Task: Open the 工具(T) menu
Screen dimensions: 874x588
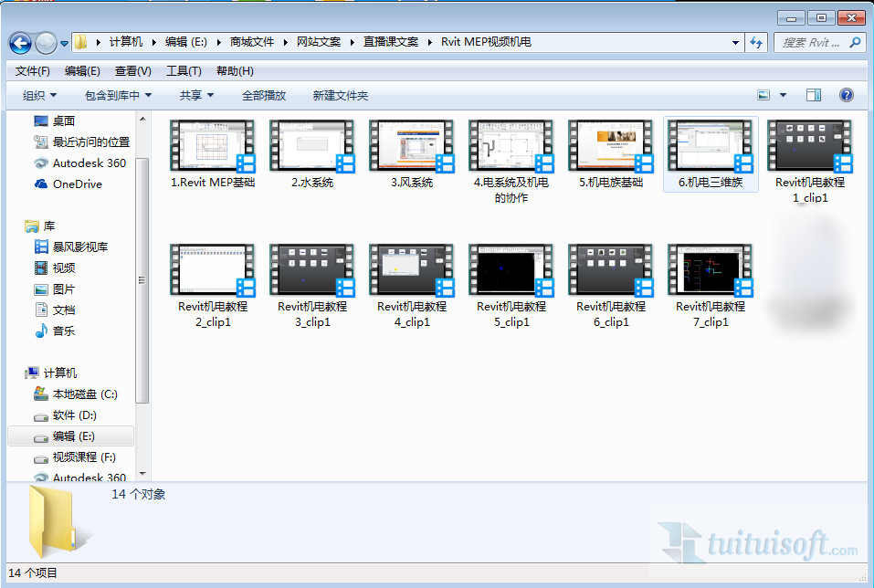Action: point(184,71)
